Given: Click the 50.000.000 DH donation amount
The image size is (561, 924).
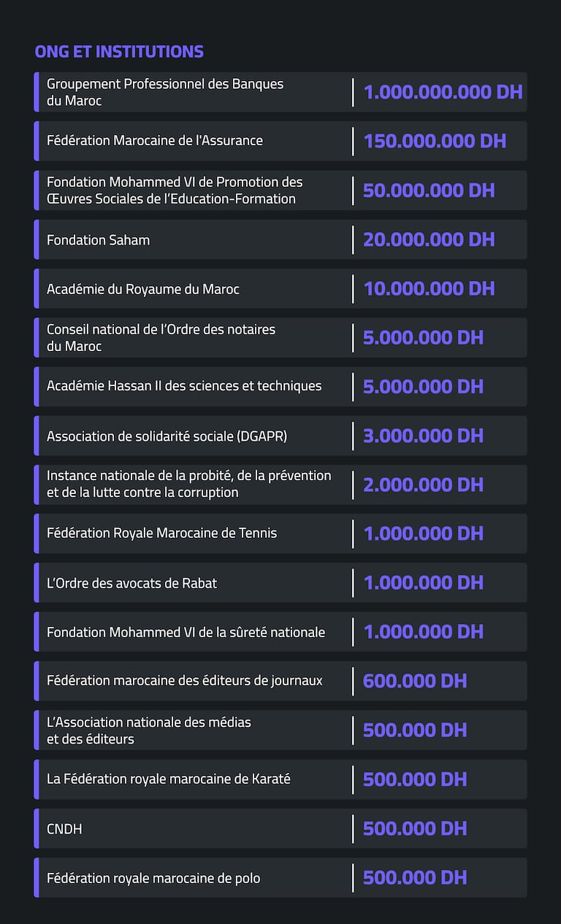Looking at the screenshot, I should tap(429, 190).
